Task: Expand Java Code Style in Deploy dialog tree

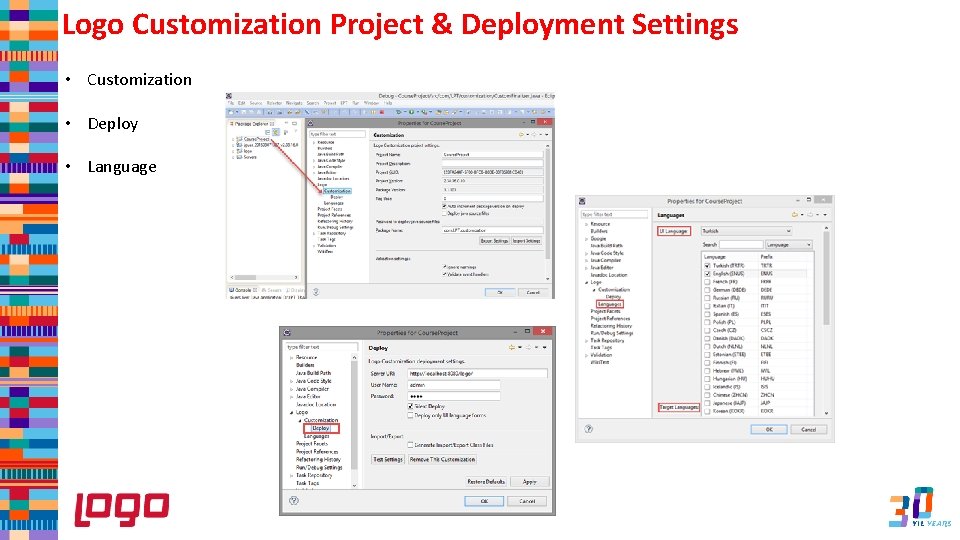Action: point(291,381)
